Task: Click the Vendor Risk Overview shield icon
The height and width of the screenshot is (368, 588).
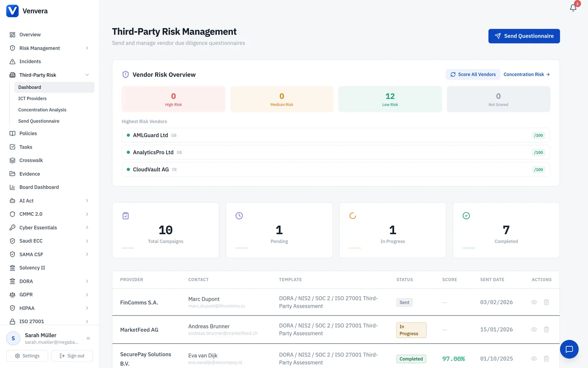Action: click(125, 75)
